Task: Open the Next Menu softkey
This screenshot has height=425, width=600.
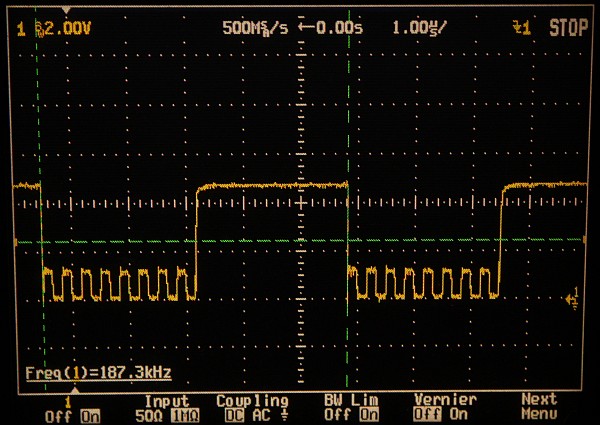Action: (539, 407)
